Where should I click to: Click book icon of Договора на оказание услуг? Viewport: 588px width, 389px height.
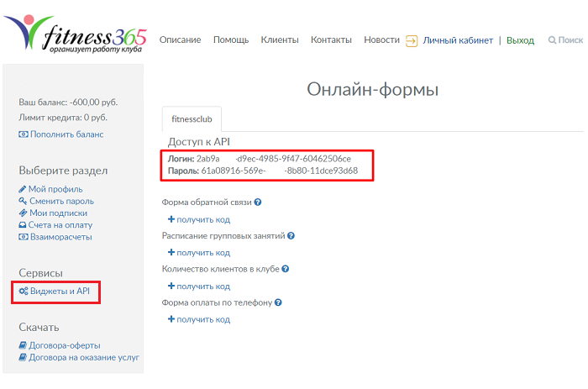coord(23,357)
